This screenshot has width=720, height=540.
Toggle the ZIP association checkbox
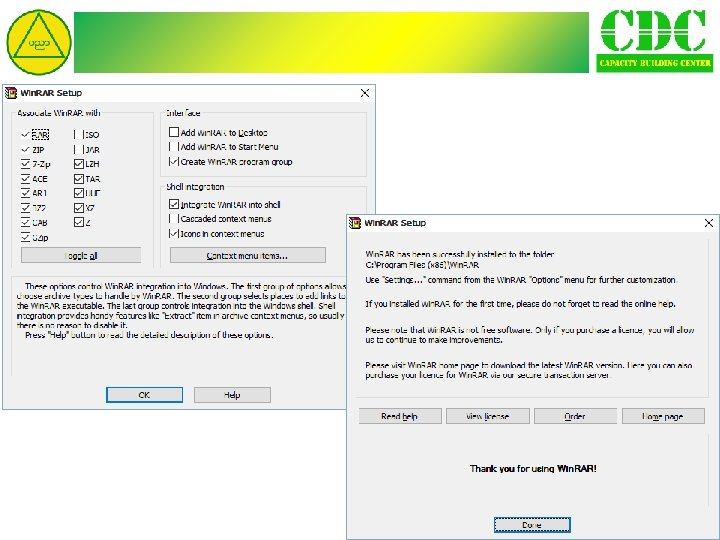(x=25, y=150)
